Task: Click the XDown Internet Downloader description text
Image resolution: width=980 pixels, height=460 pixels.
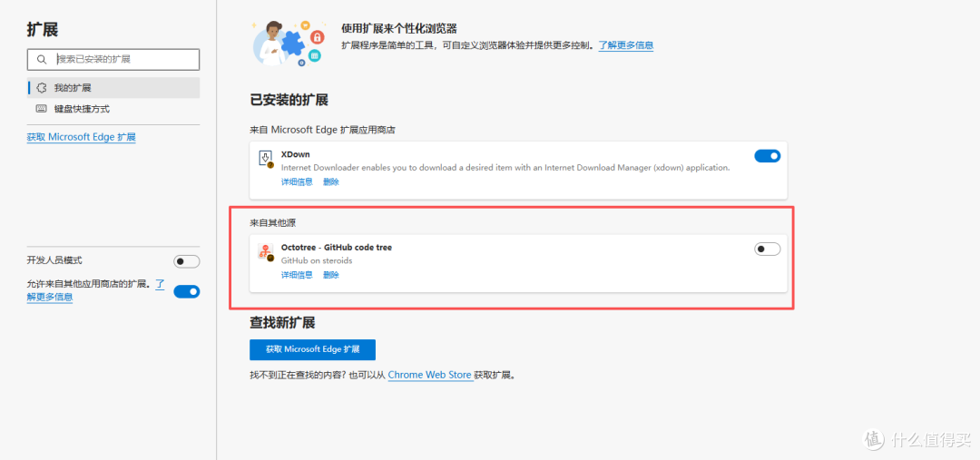Action: coord(505,168)
